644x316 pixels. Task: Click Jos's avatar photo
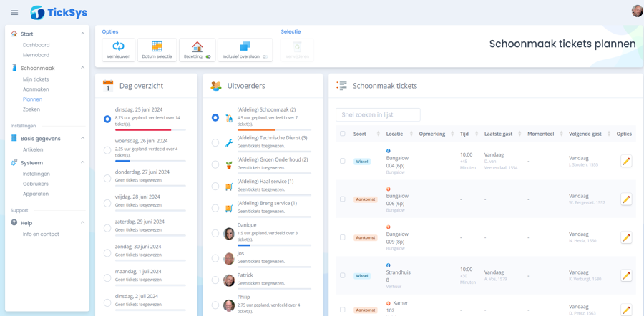229,259
